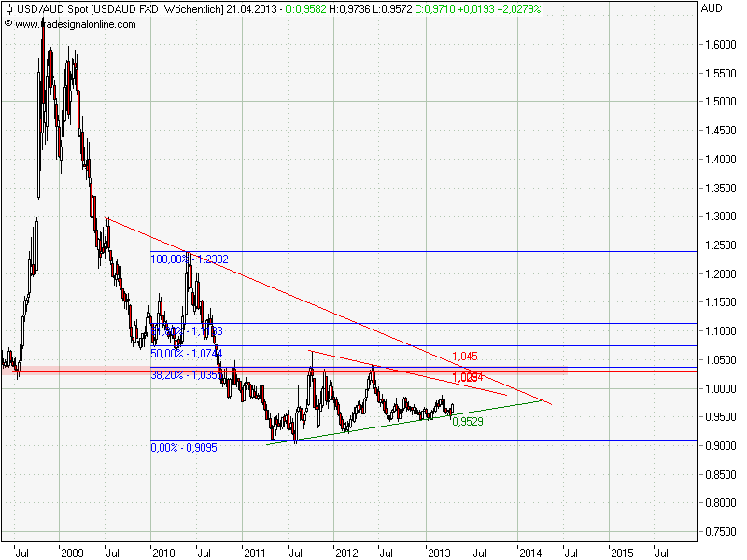The height and width of the screenshot is (560, 747).
Task: Click the 1,0000 price axis tick
Action: point(719,388)
